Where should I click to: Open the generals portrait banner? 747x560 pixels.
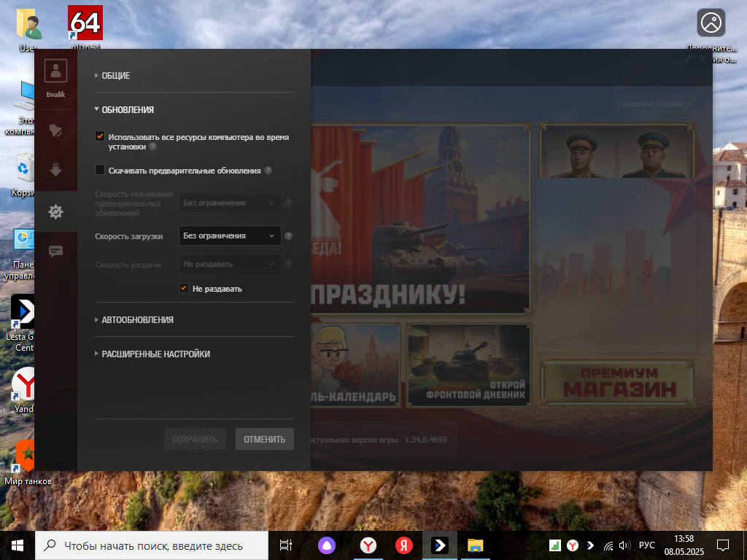616,150
